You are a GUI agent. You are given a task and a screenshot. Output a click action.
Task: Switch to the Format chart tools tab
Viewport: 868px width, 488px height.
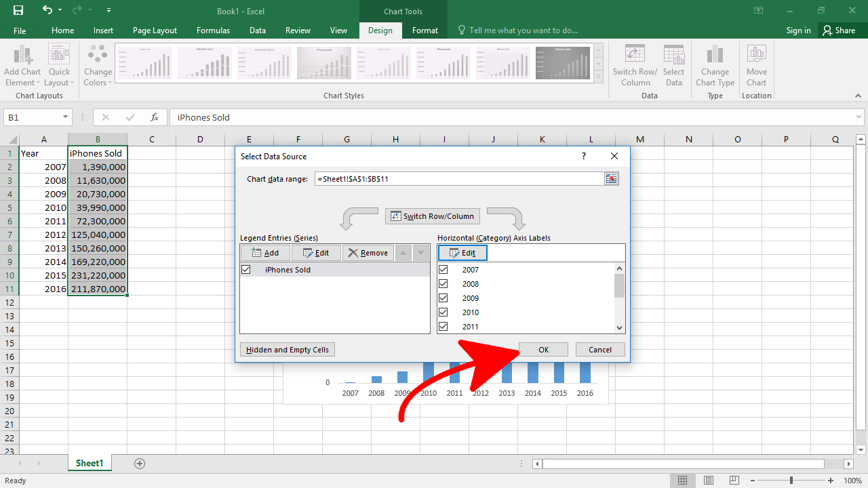click(x=425, y=30)
